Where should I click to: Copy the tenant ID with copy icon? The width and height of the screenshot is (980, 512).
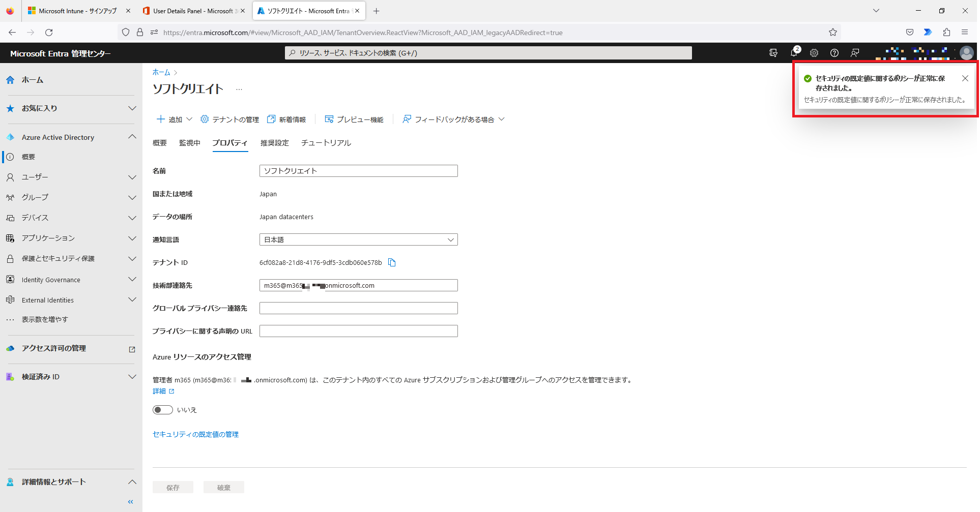(392, 262)
